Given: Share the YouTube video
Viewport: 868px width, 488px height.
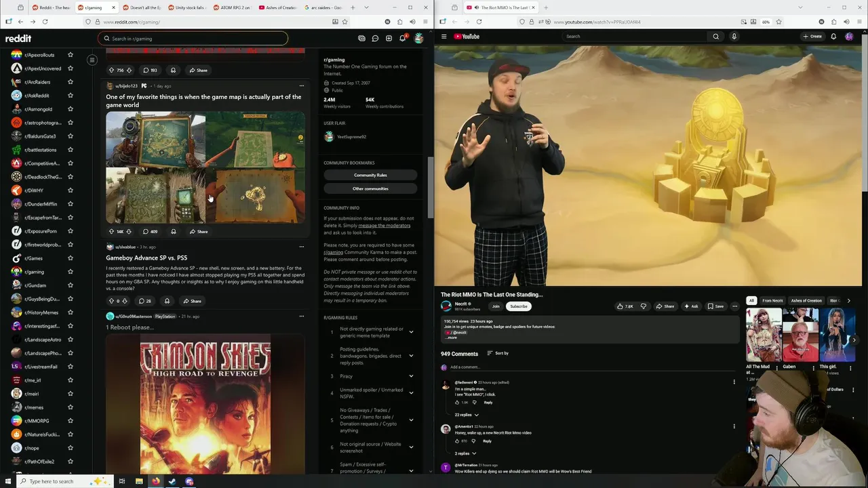Looking at the screenshot, I should 665,306.
